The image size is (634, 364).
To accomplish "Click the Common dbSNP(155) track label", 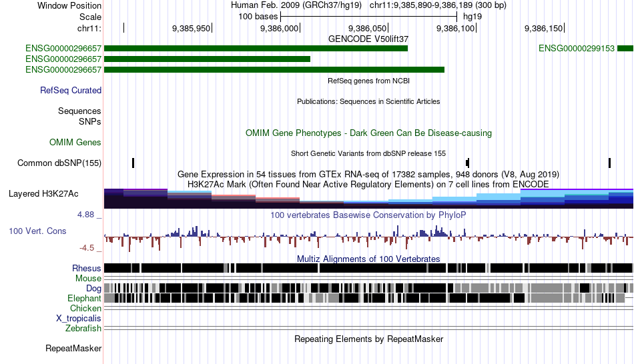I will pos(59,163).
